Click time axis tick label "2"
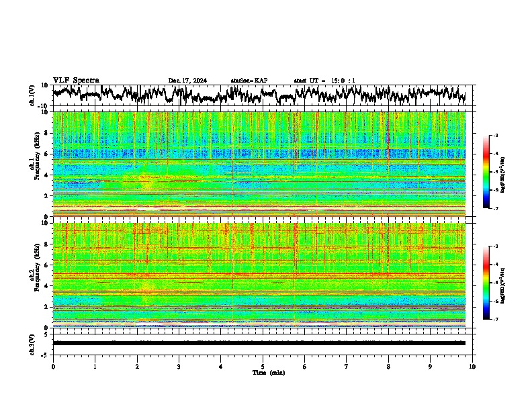Viewport: 532px width, 411px height. coord(137,367)
